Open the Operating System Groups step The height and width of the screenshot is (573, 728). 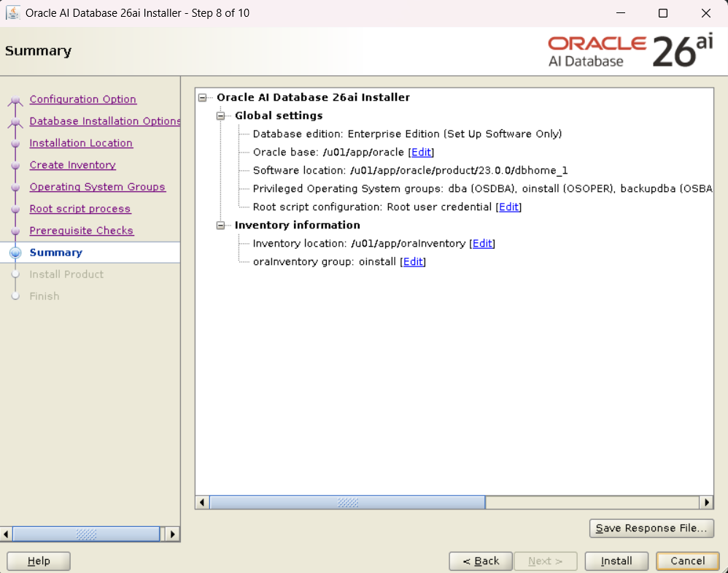[x=97, y=187]
